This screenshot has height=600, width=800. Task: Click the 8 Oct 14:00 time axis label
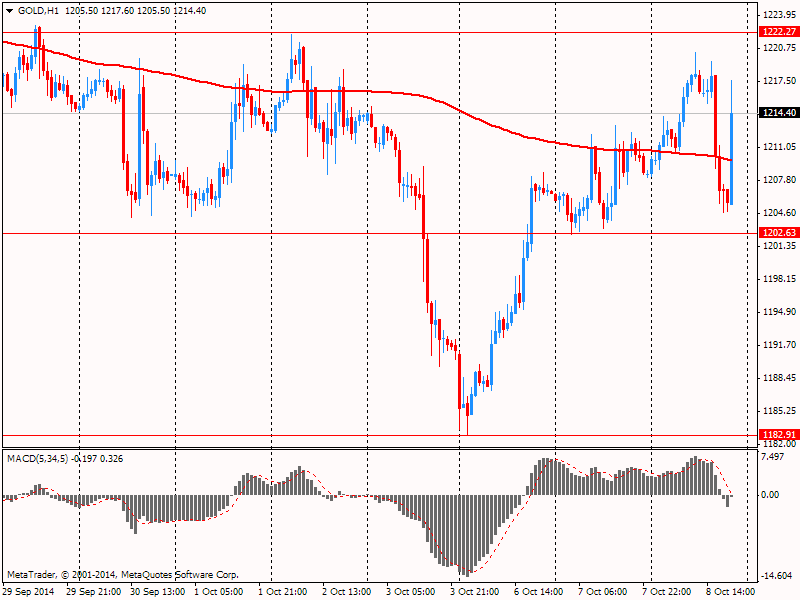click(x=730, y=592)
